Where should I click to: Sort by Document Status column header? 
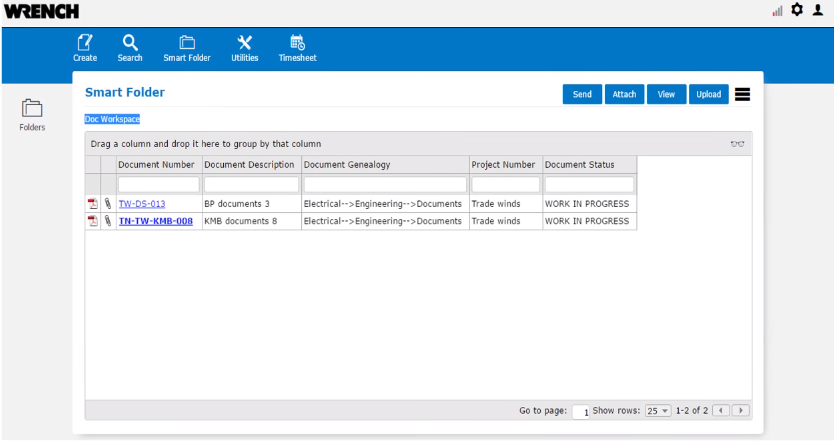(579, 164)
